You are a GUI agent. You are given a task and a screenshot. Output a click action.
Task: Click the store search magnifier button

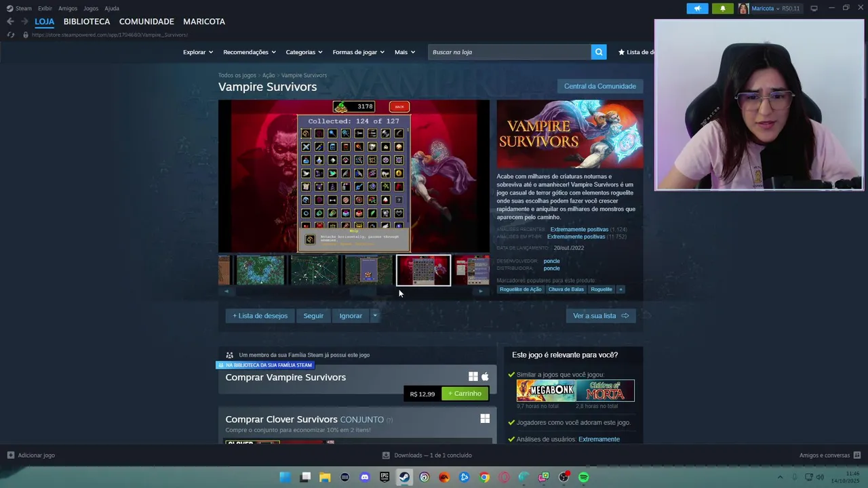pyautogui.click(x=599, y=52)
